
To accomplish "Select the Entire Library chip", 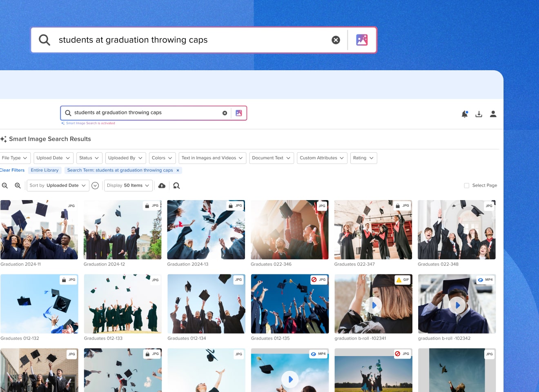I will pos(45,170).
